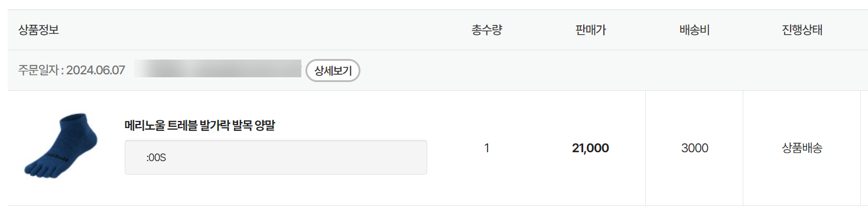The width and height of the screenshot is (868, 213).
Task: Select the 배송비 column header
Action: pos(694,30)
